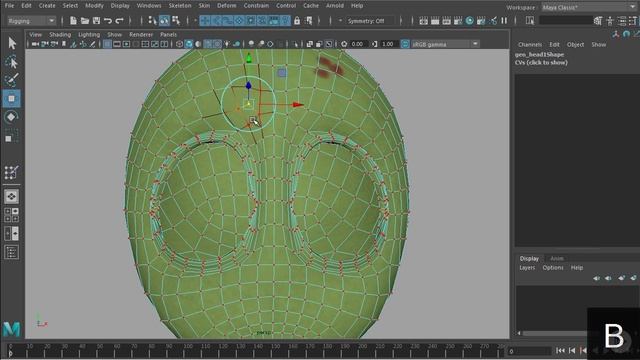Activate the Lasso Select tool

click(12, 62)
